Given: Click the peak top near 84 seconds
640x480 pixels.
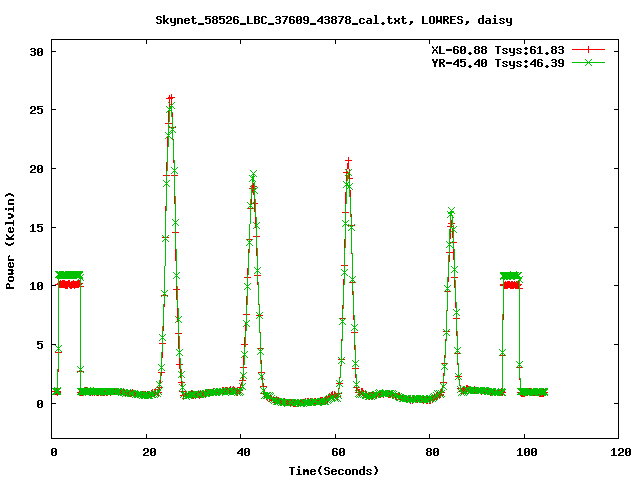Looking at the screenshot, I should pos(451,211).
